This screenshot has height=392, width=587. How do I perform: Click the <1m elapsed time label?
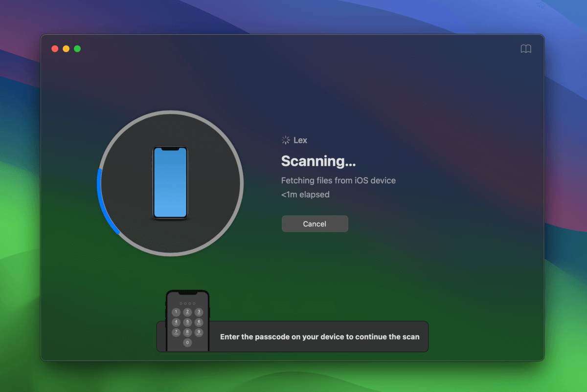pos(305,195)
